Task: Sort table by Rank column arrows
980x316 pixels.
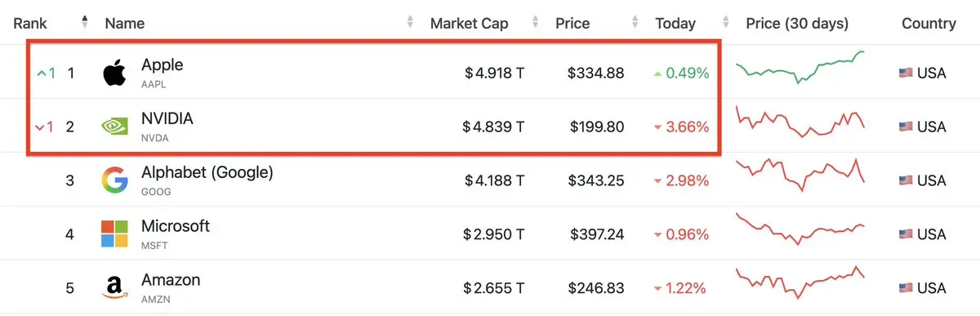Action: tap(84, 23)
